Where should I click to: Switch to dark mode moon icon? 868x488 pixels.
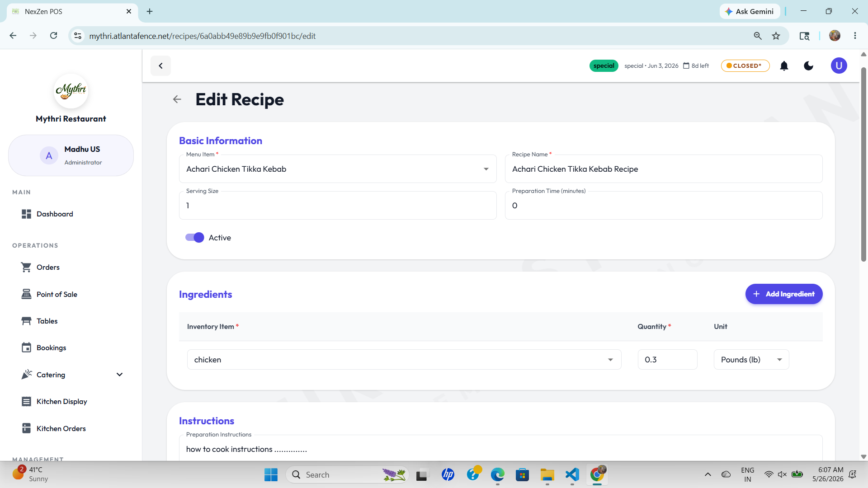pos(809,66)
